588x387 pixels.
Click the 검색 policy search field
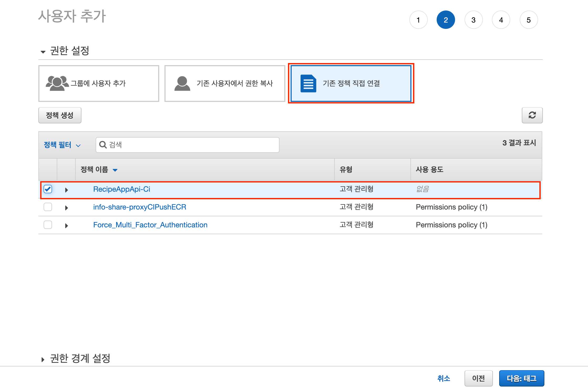(188, 145)
